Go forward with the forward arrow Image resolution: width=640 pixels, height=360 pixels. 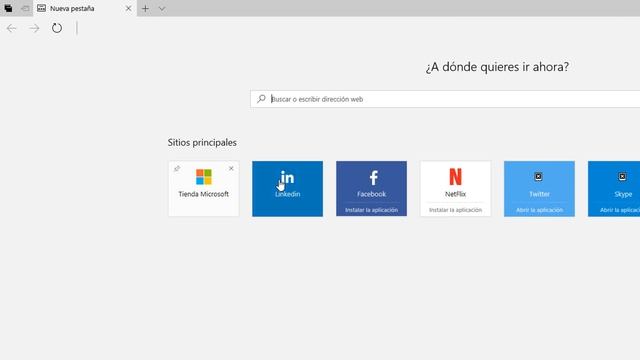[x=34, y=28]
